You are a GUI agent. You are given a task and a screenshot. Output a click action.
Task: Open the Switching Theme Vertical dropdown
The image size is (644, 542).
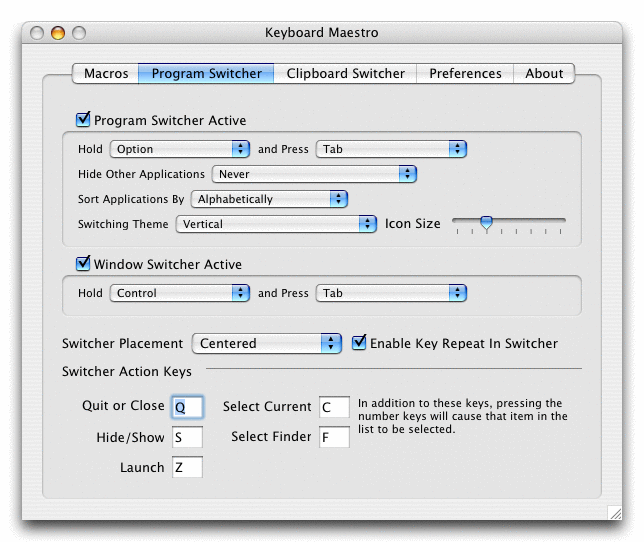(276, 224)
